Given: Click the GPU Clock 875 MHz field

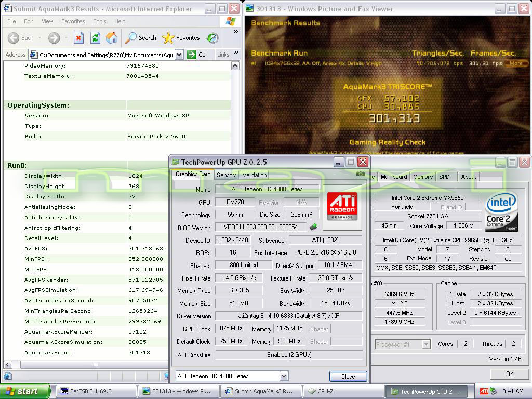Looking at the screenshot, I should [x=231, y=328].
